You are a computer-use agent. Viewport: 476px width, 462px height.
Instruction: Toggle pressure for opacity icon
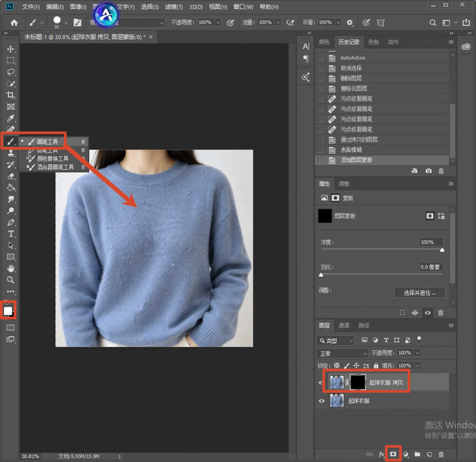[x=231, y=22]
